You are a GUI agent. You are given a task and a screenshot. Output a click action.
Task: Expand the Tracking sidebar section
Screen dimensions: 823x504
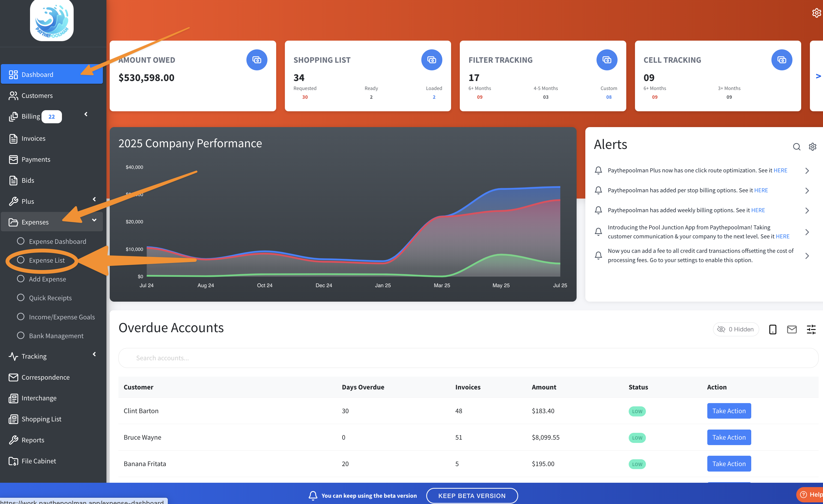(x=94, y=354)
